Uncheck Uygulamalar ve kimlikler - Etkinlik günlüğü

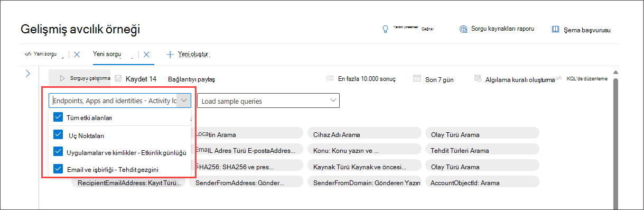click(58, 152)
